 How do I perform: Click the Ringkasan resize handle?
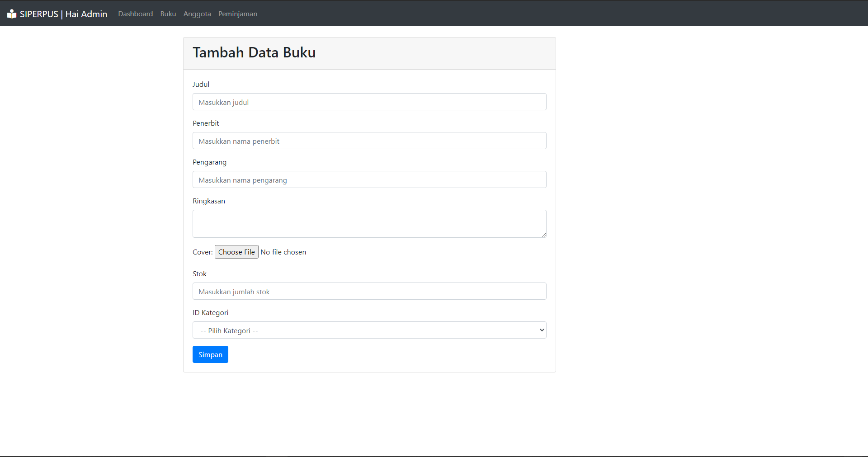544,236
